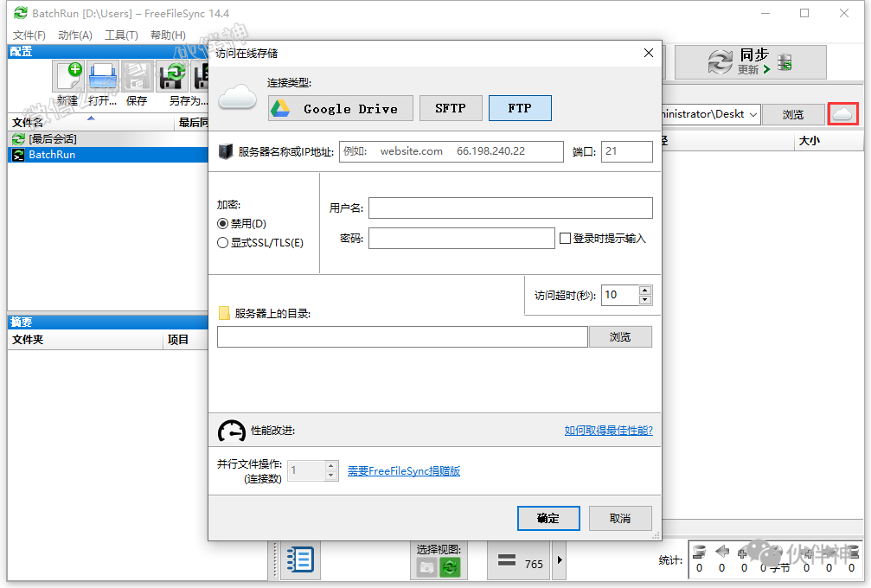Click the Save as sync job icon (另存为...)
Screen dimensions: 871x588
pos(172,77)
